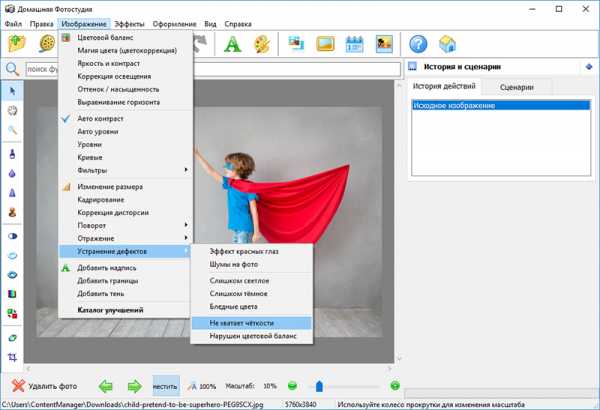600x410 pixels.
Task: Add text with the green A toolbar icon
Action: click(x=233, y=44)
